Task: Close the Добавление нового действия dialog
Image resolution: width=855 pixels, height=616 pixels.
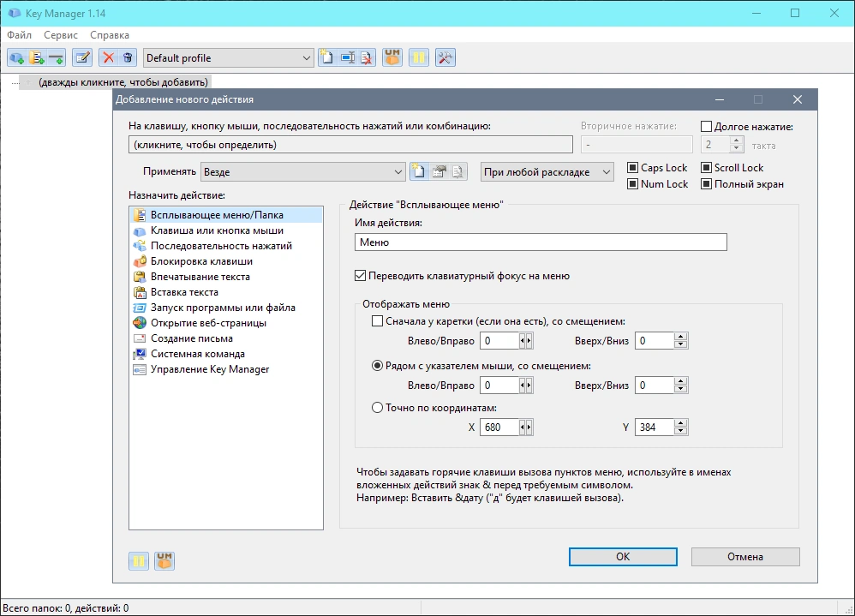Action: (x=798, y=99)
